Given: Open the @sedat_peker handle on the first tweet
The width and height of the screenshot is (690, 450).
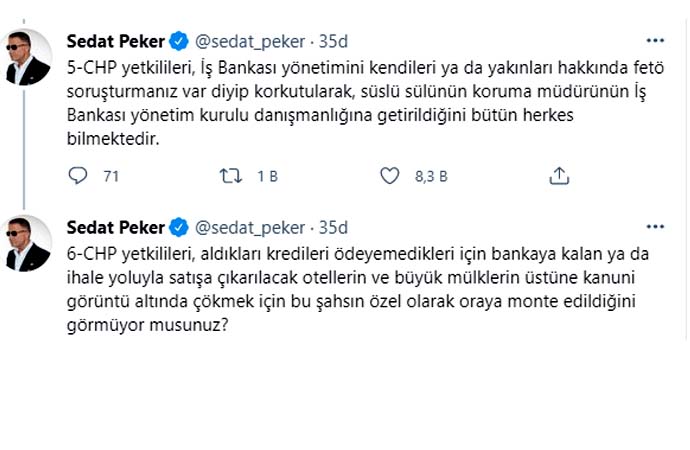Looking at the screenshot, I should tap(250, 41).
